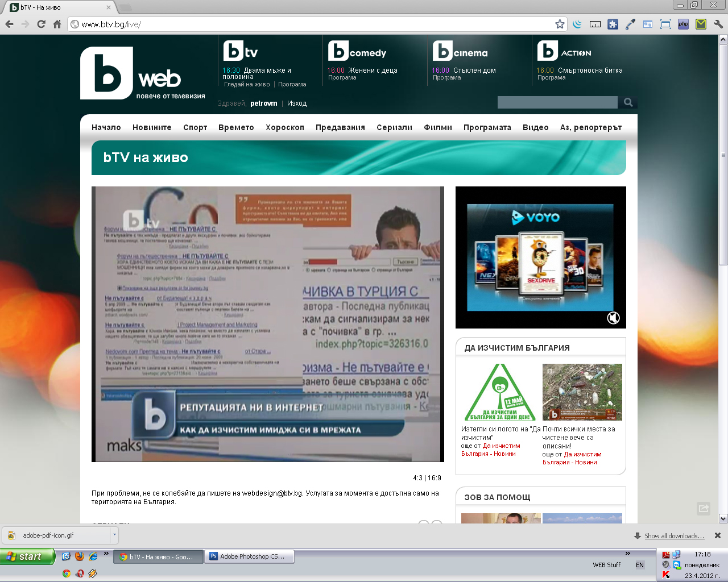This screenshot has height=582, width=728.
Task: Open the Предавания menu item
Action: tap(340, 127)
